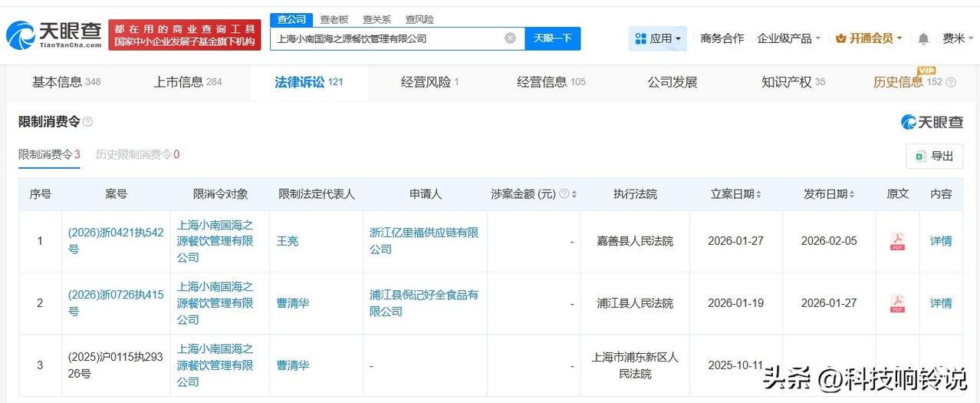Click court cell 浦江县人民法院

coord(635,303)
